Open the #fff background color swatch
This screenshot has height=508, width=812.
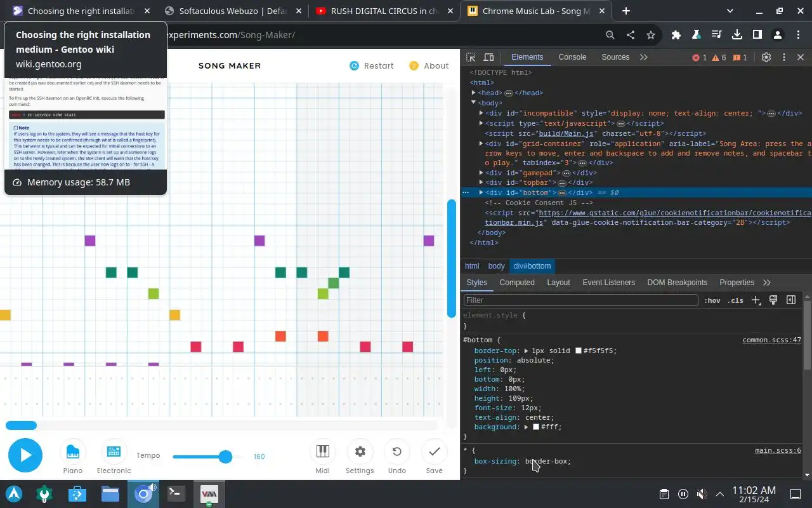click(536, 427)
